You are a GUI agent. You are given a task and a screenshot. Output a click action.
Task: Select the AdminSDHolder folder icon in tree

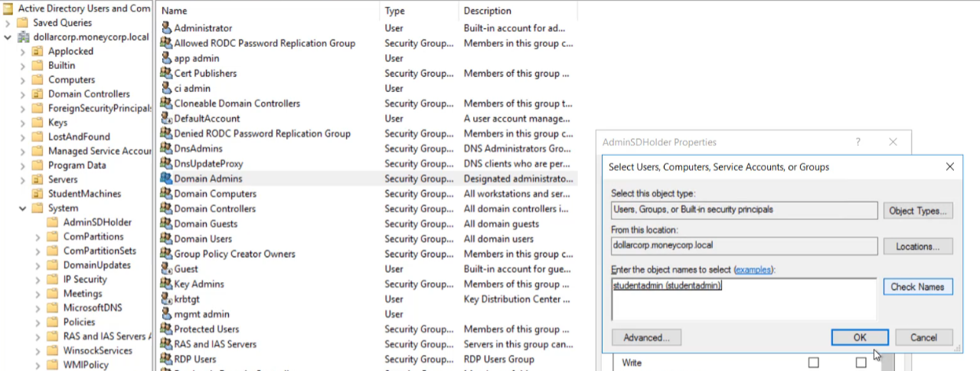tap(52, 222)
